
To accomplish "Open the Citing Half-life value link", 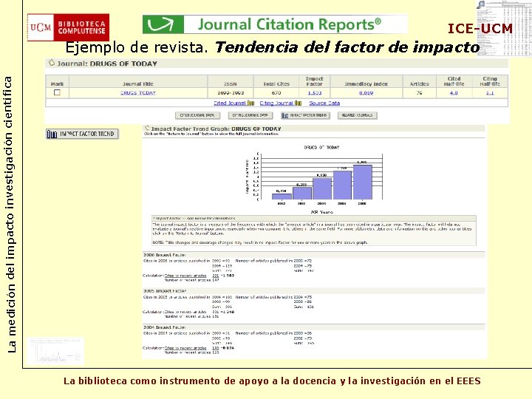I will tap(490, 92).
